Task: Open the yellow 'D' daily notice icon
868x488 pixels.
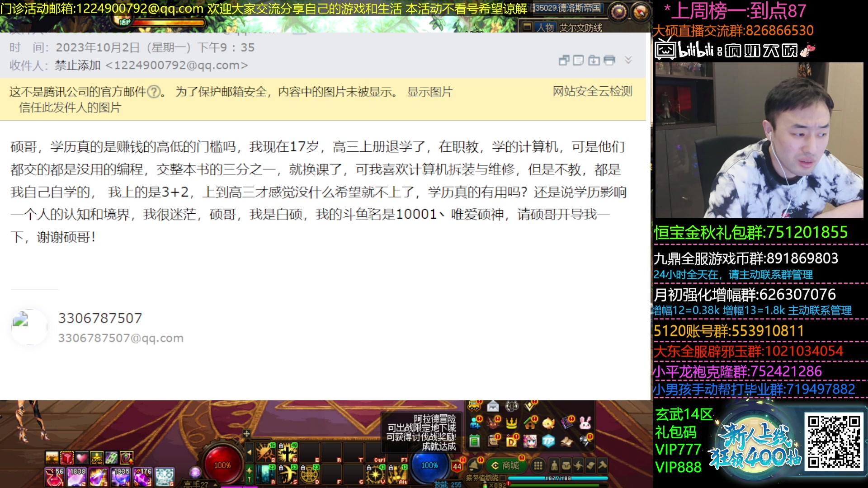Action: click(511, 441)
